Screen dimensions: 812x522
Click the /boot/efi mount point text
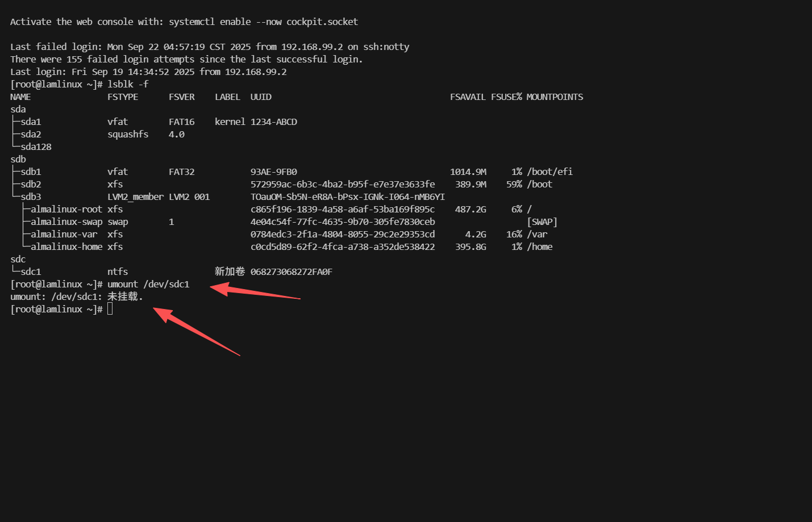point(549,172)
